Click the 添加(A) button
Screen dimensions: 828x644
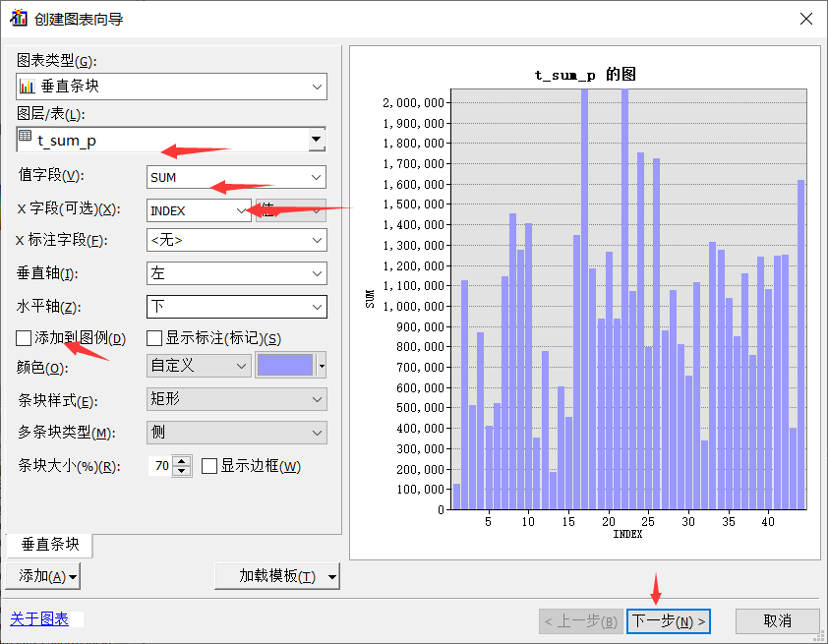pos(42,576)
